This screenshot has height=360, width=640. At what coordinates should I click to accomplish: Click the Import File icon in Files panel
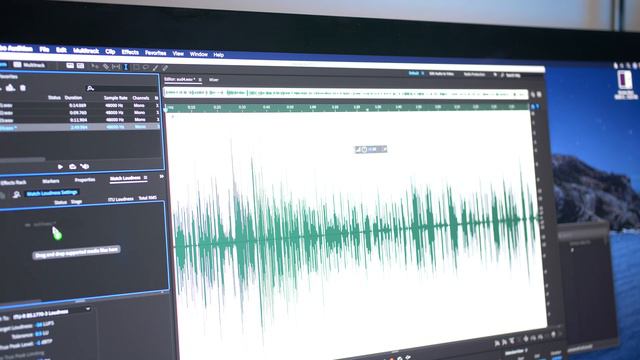pyautogui.click(x=10, y=87)
